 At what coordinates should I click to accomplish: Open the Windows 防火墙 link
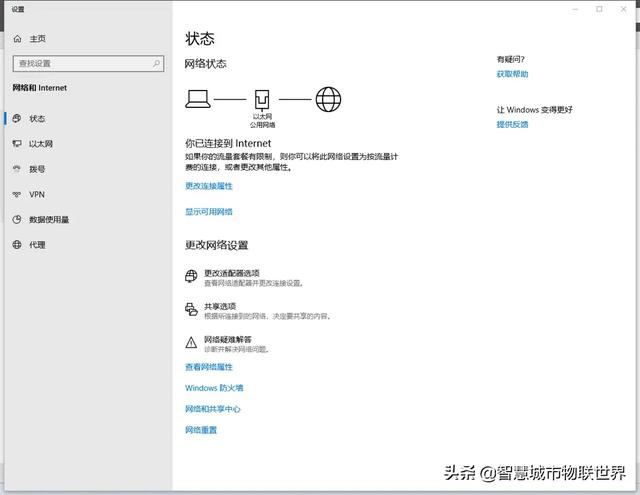pos(214,388)
